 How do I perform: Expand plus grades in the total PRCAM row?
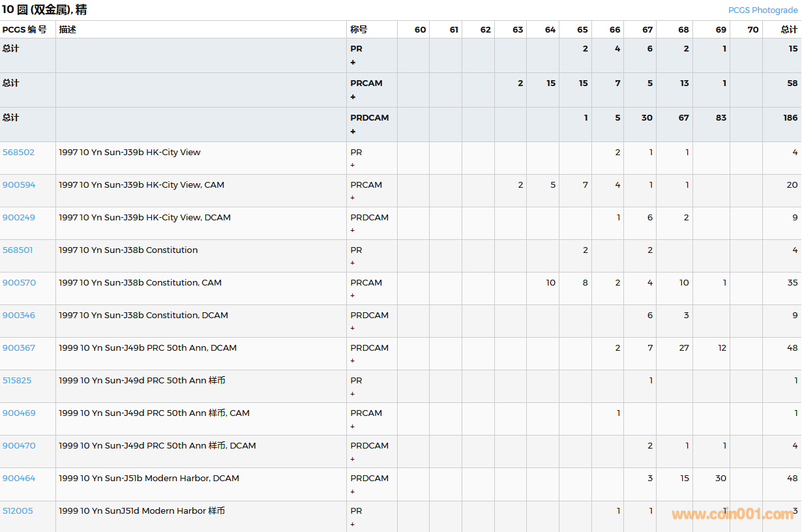(x=353, y=97)
